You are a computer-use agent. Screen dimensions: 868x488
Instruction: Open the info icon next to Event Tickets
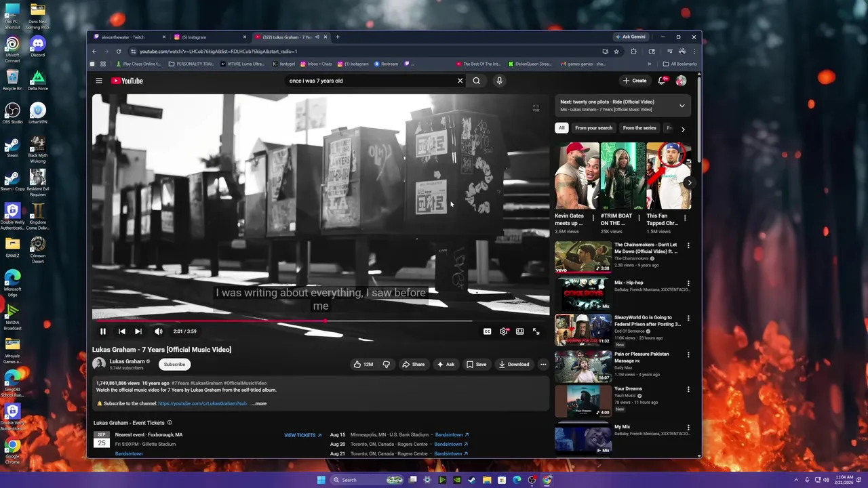[x=170, y=423]
